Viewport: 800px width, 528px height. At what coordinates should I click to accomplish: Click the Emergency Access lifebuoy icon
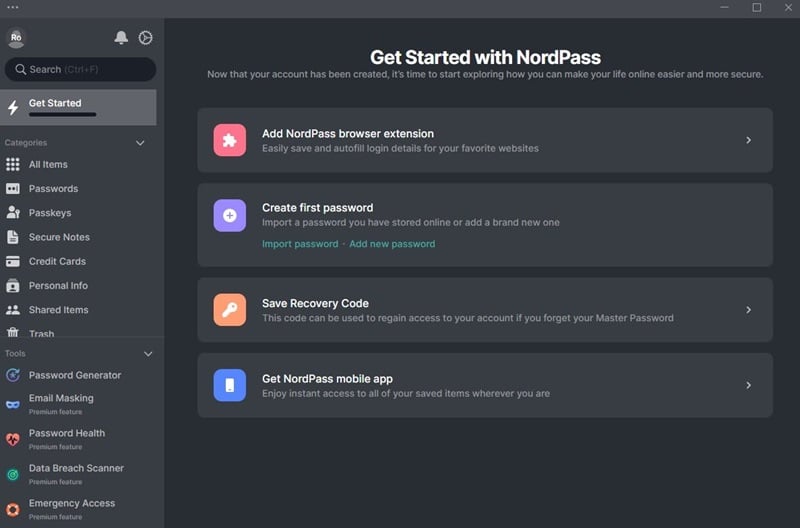[x=13, y=509]
